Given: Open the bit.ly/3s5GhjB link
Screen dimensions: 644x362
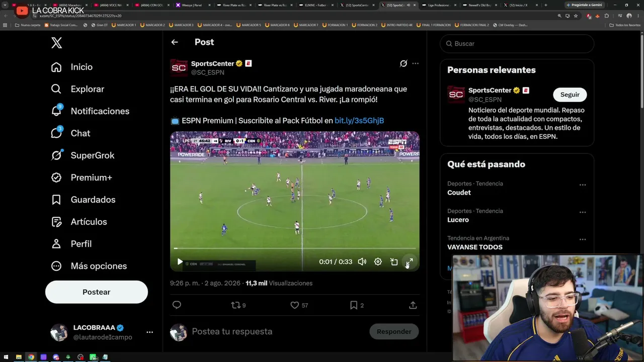Looking at the screenshot, I should [359, 121].
